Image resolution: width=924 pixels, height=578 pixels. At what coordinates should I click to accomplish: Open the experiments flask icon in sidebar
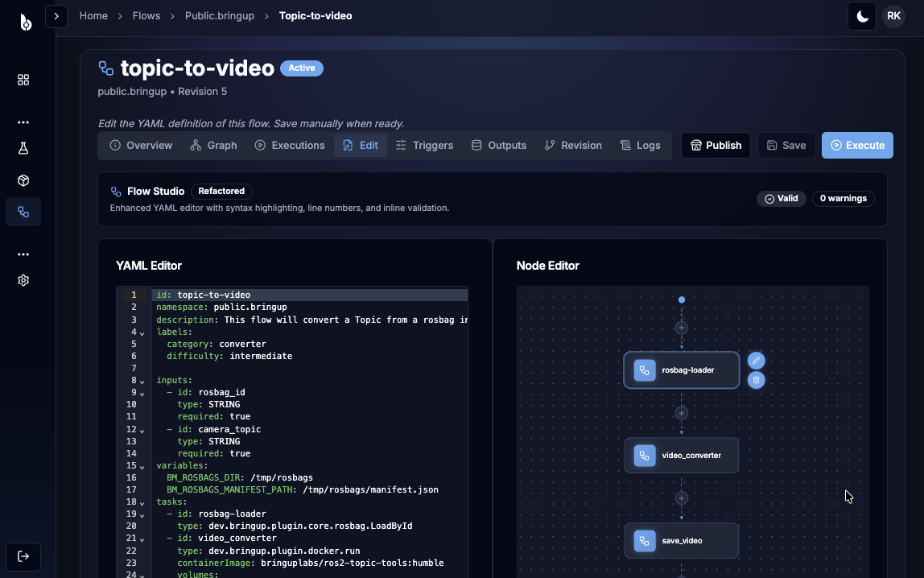tap(23, 147)
